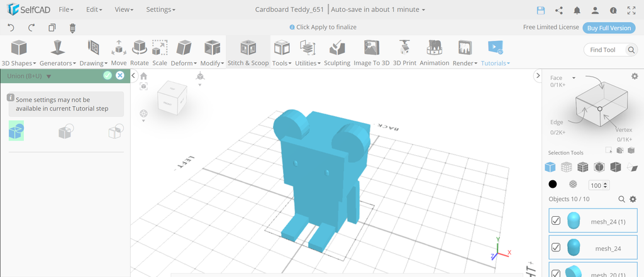This screenshot has height=277, width=644.
Task: Open the Render tool
Action: pyautogui.click(x=465, y=53)
